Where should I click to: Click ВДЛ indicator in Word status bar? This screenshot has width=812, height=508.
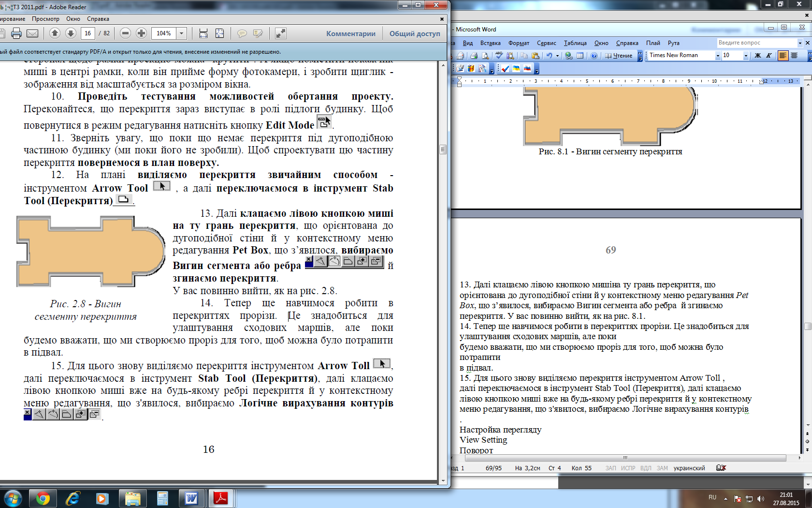click(646, 468)
